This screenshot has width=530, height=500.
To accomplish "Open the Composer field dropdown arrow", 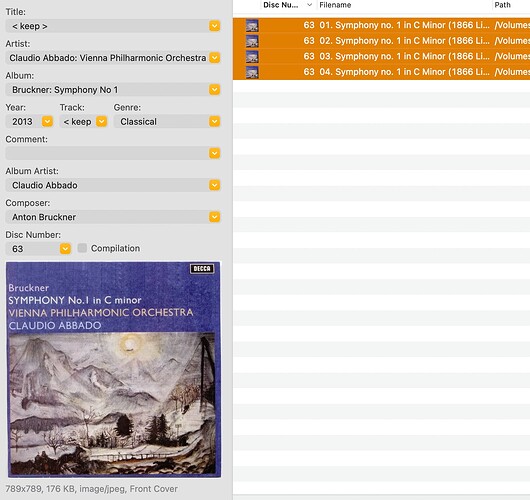I will pyautogui.click(x=214, y=217).
